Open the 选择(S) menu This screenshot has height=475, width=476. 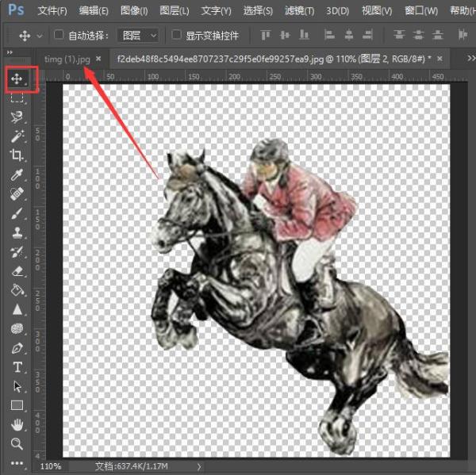(x=258, y=11)
